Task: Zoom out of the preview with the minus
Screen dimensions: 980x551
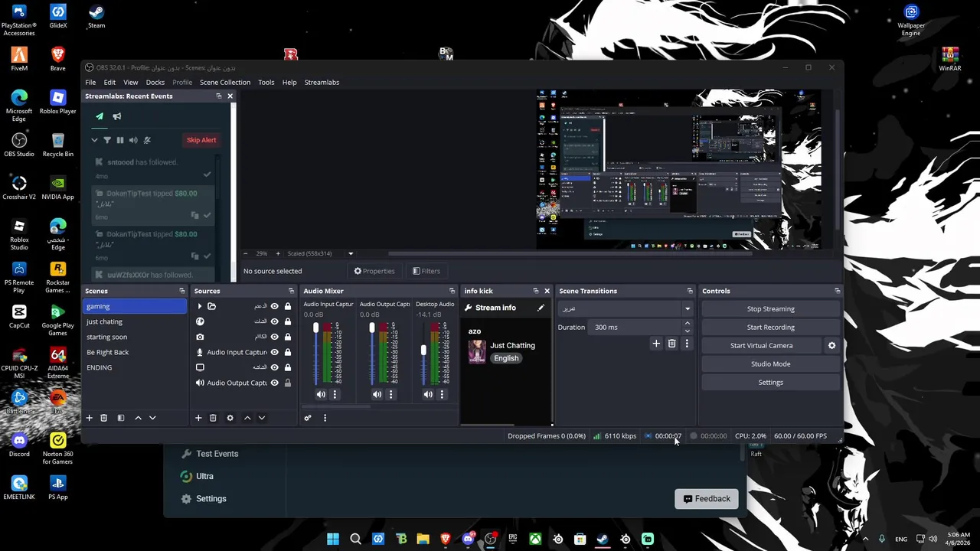Action: [x=246, y=253]
